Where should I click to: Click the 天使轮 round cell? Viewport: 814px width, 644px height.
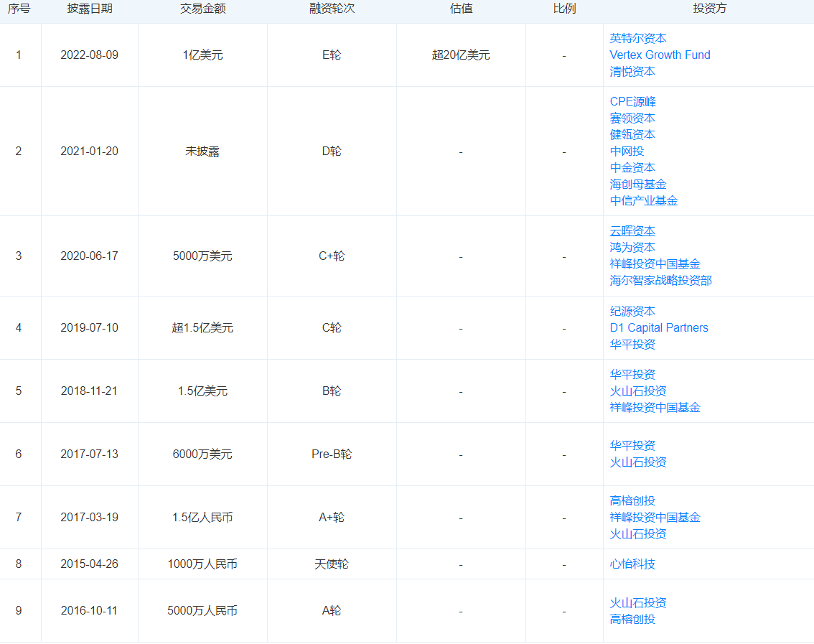point(332,564)
